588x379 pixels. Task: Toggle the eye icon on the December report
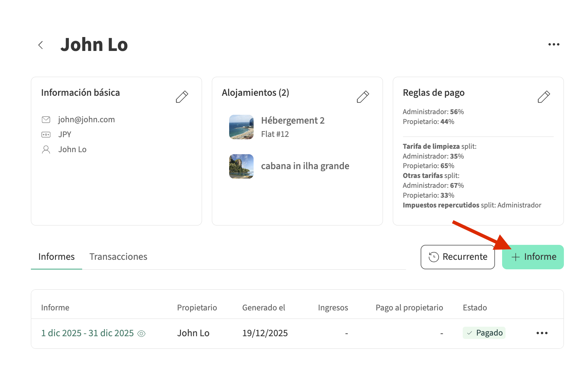pos(141,334)
